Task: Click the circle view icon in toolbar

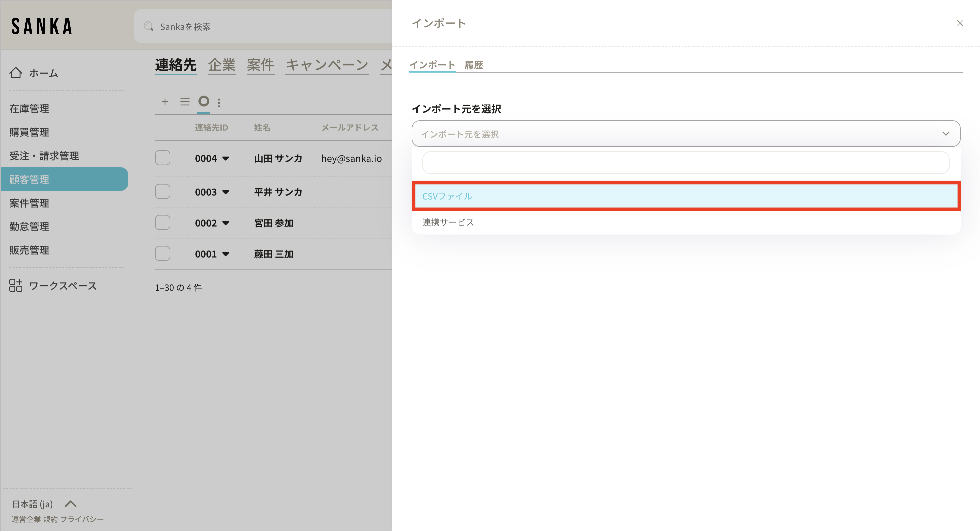Action: (204, 101)
